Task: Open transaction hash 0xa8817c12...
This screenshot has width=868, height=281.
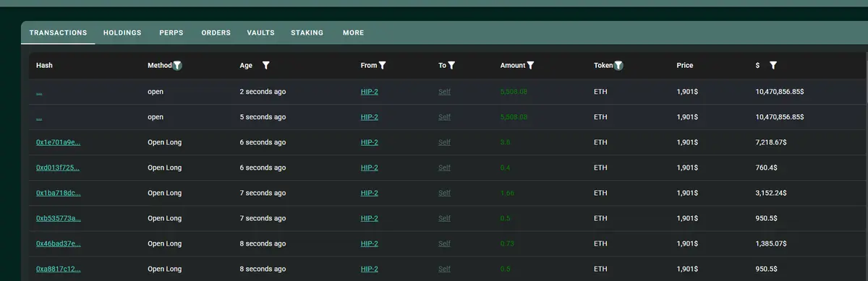Action: point(59,269)
